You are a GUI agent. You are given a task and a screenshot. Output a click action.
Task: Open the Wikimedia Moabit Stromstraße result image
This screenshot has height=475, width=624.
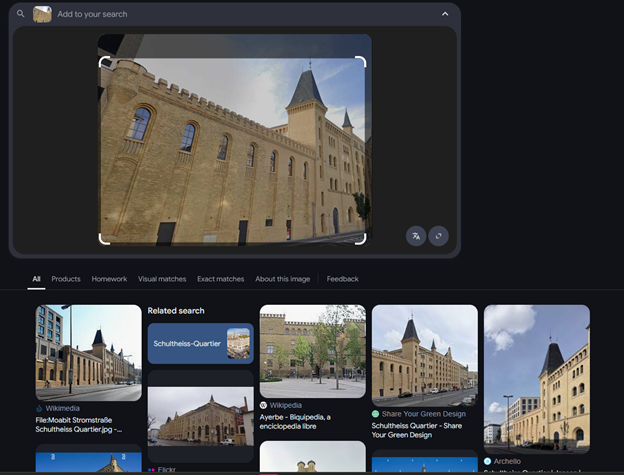coord(88,352)
